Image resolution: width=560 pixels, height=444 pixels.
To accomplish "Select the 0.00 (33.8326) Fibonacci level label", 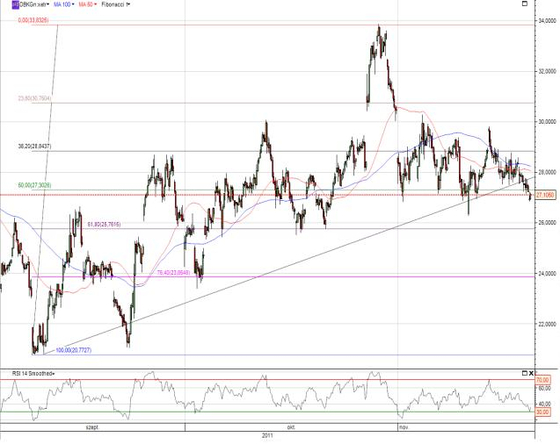I will (x=33, y=20).
